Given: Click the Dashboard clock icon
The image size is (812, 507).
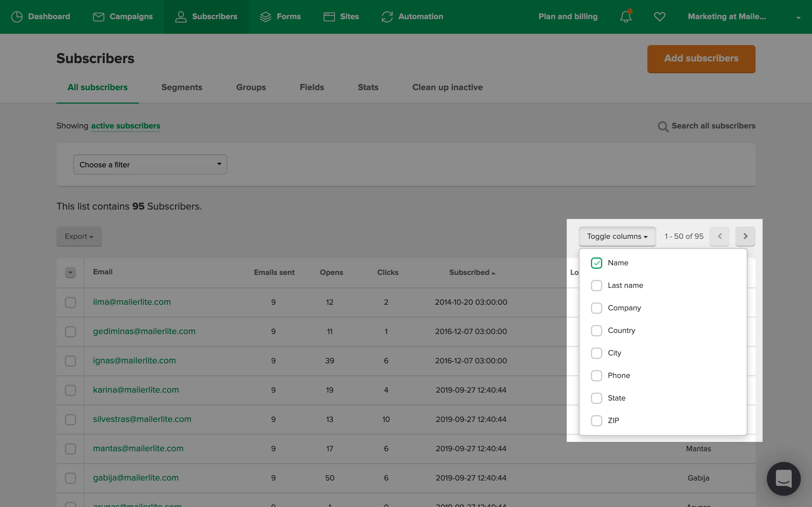Looking at the screenshot, I should pos(17,16).
